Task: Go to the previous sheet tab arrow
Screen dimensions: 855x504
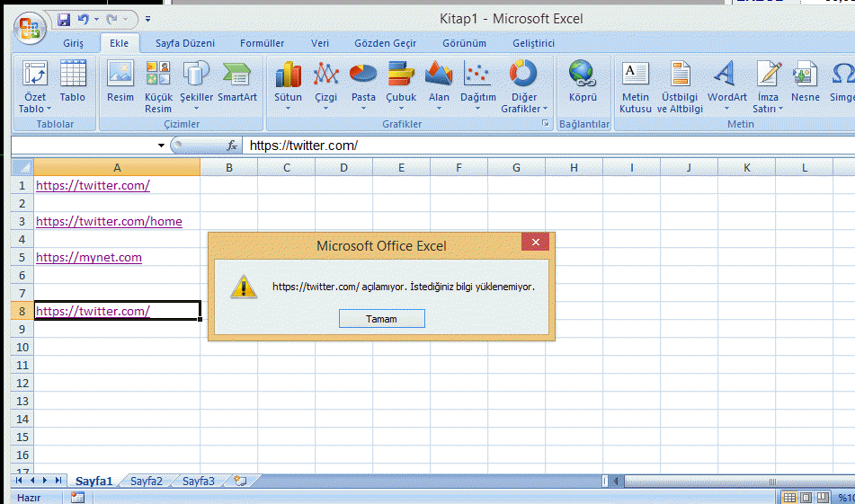Action: pos(32,481)
